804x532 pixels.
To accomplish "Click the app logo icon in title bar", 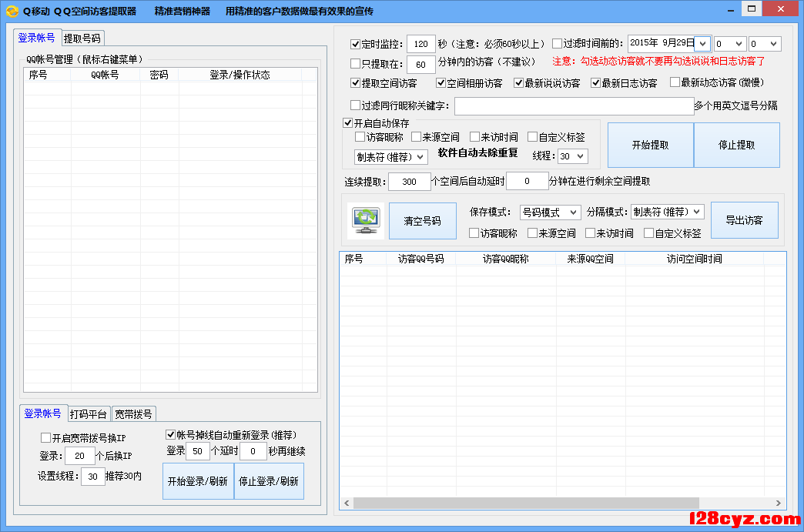I will (12, 11).
